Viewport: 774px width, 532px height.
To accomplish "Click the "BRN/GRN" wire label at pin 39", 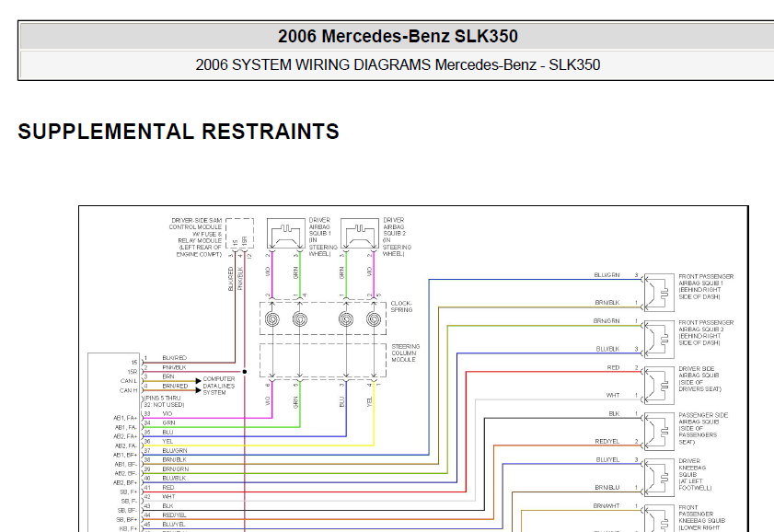I will tap(175, 468).
